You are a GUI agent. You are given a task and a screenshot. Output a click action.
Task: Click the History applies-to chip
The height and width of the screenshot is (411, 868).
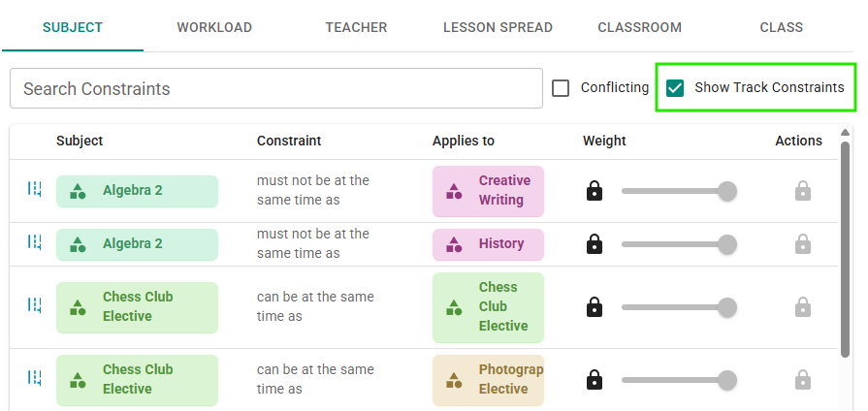coord(488,244)
